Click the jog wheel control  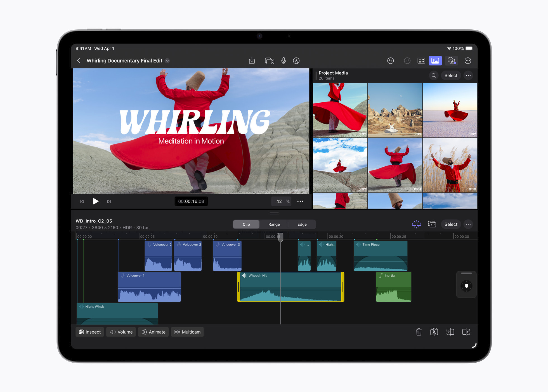(466, 286)
